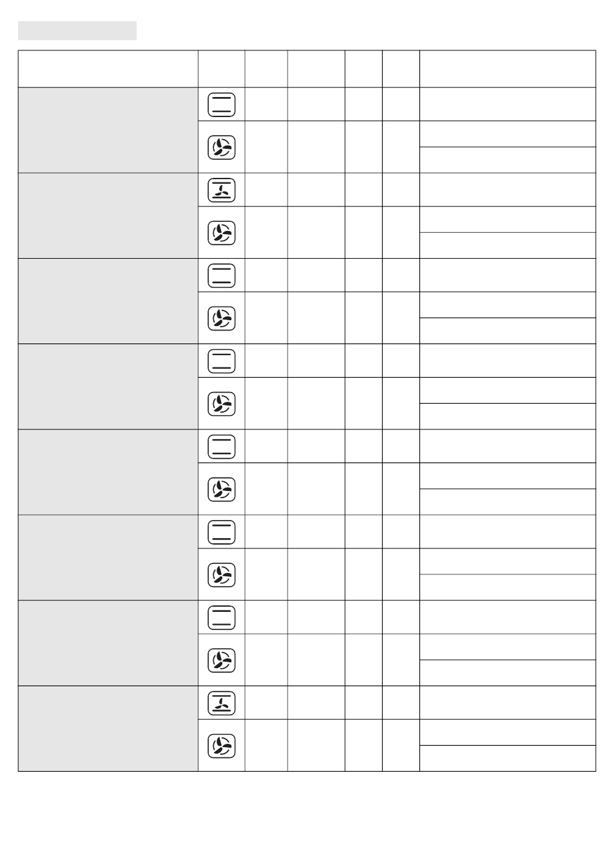Select circular fan icon in sixth group
This screenshot has height=868, width=614.
point(222,574)
